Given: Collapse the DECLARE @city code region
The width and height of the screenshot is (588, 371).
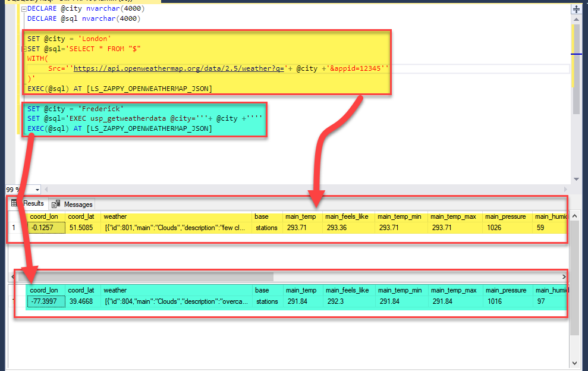Looking at the screenshot, I should tap(24, 9).
